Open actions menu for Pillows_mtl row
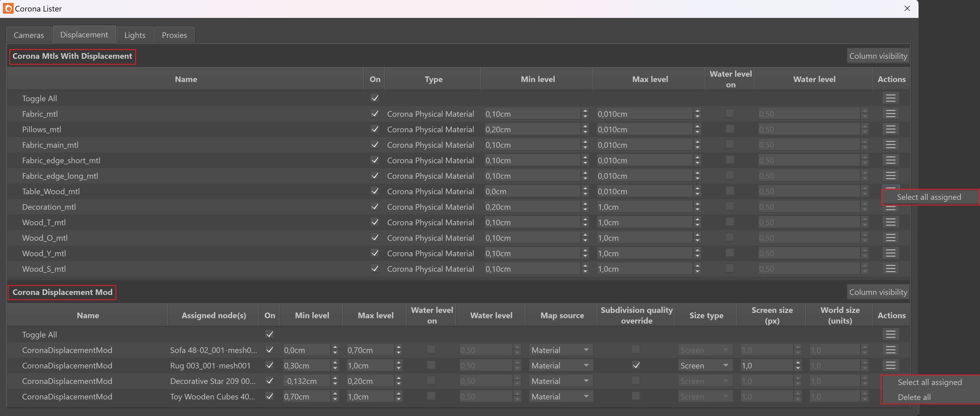Image resolution: width=980 pixels, height=416 pixels. [890, 129]
